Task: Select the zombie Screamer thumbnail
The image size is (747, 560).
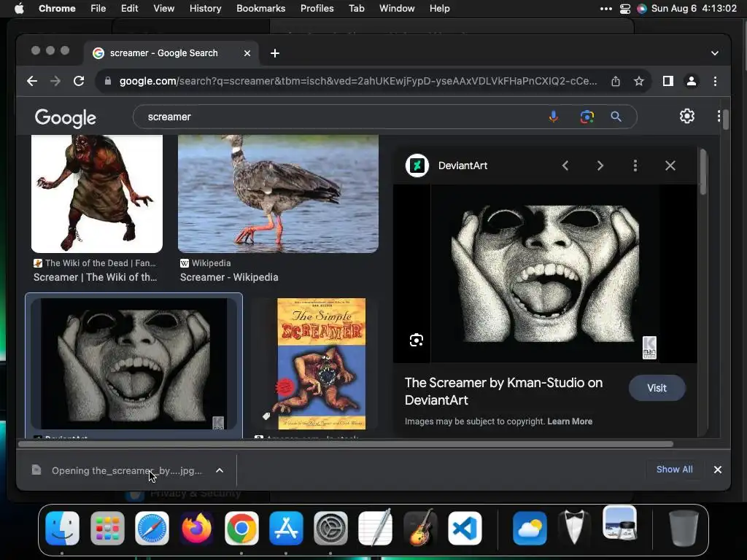Action: click(x=97, y=193)
